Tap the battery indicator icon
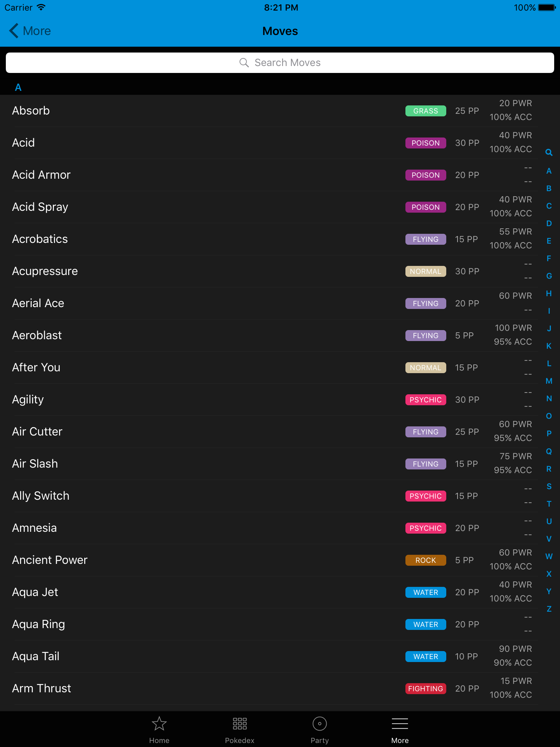The width and height of the screenshot is (560, 747). pos(545,7)
